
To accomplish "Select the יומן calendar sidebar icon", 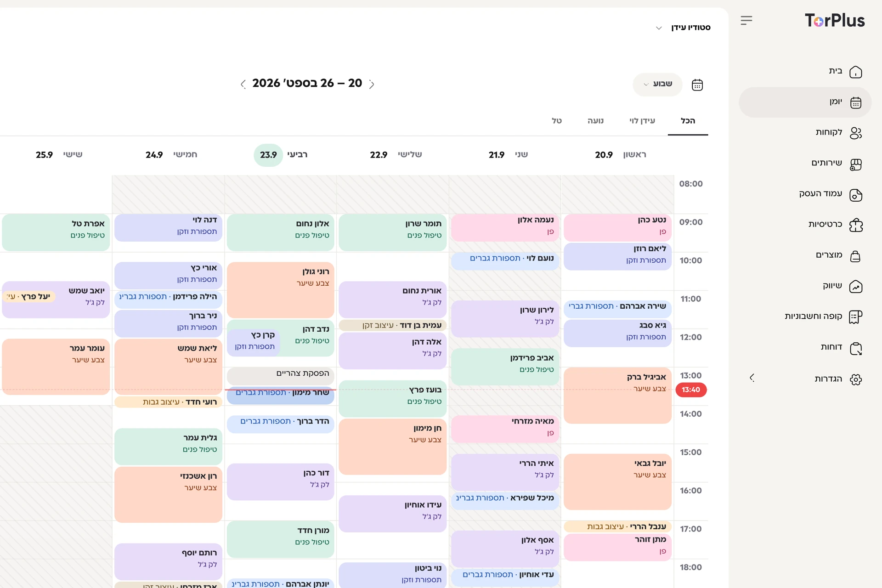I will pos(855,102).
